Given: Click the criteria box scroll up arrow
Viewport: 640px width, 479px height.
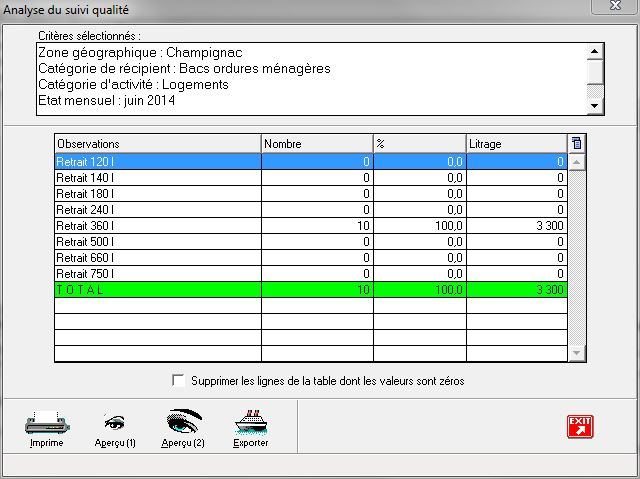Looking at the screenshot, I should tap(595, 51).
